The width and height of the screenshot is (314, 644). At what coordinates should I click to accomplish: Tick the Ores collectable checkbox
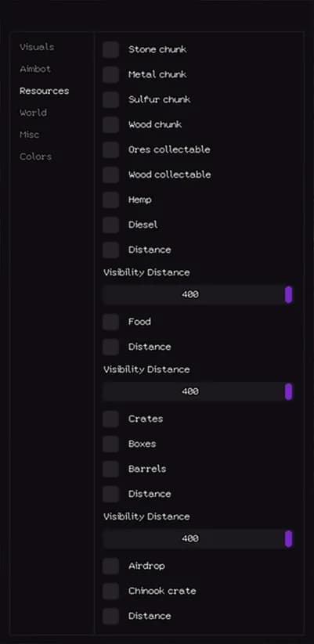tap(110, 149)
